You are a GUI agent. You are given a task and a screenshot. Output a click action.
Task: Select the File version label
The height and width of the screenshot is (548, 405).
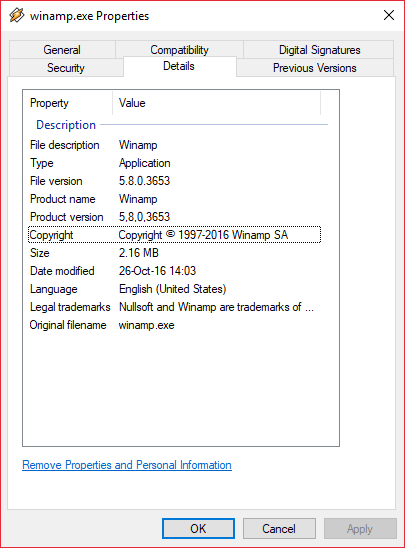56,181
